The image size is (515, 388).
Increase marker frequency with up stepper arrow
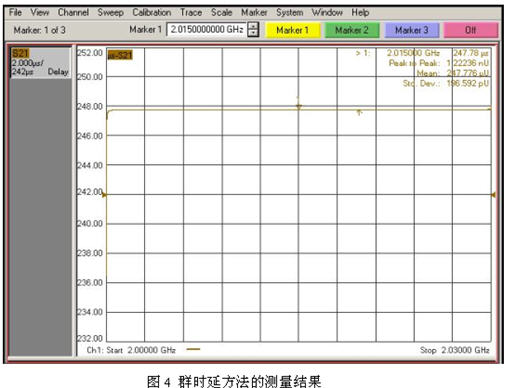(253, 26)
